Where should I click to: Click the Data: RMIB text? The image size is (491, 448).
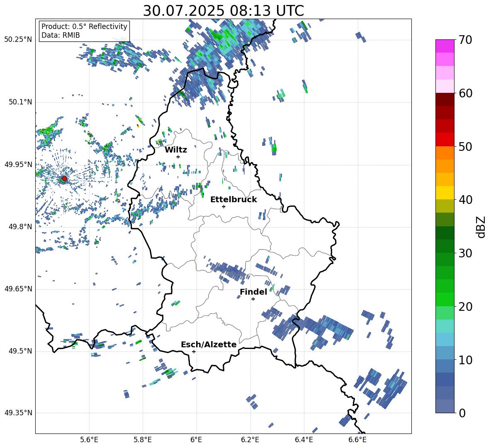61,35
